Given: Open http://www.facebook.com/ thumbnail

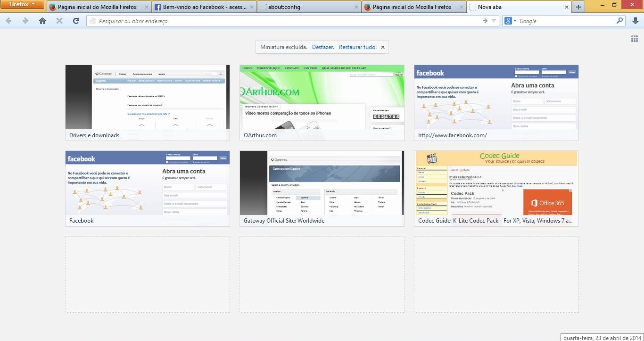Looking at the screenshot, I should pos(496,103).
